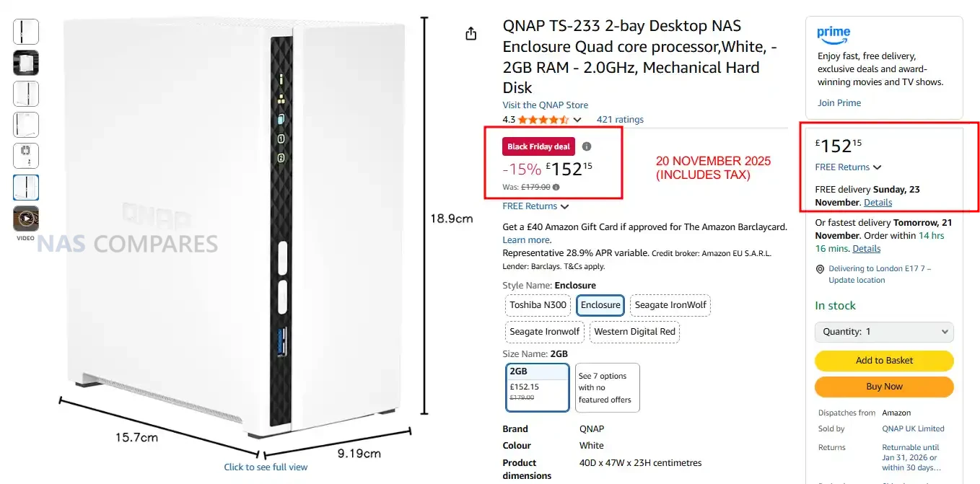Open the 421 ratings link
980x484 pixels.
[620, 120]
